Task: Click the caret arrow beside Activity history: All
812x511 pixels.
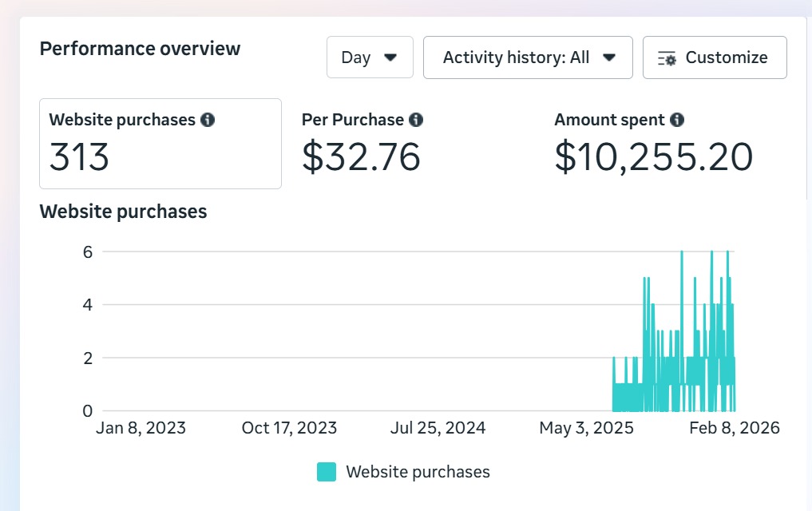Action: 609,57
